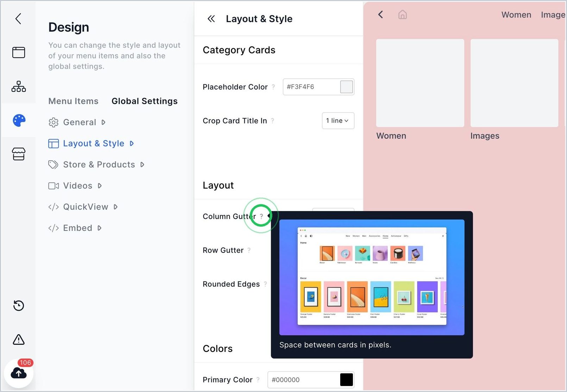Click the cloud upload publish icon
This screenshot has width=567, height=392.
click(x=19, y=373)
